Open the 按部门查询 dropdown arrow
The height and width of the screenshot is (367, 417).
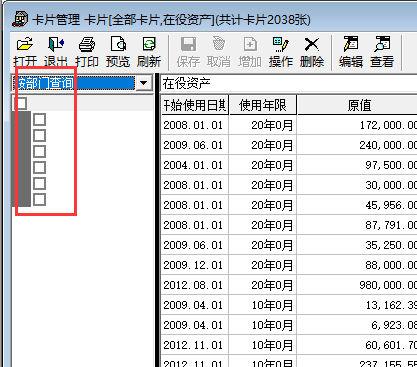pyautogui.click(x=144, y=83)
